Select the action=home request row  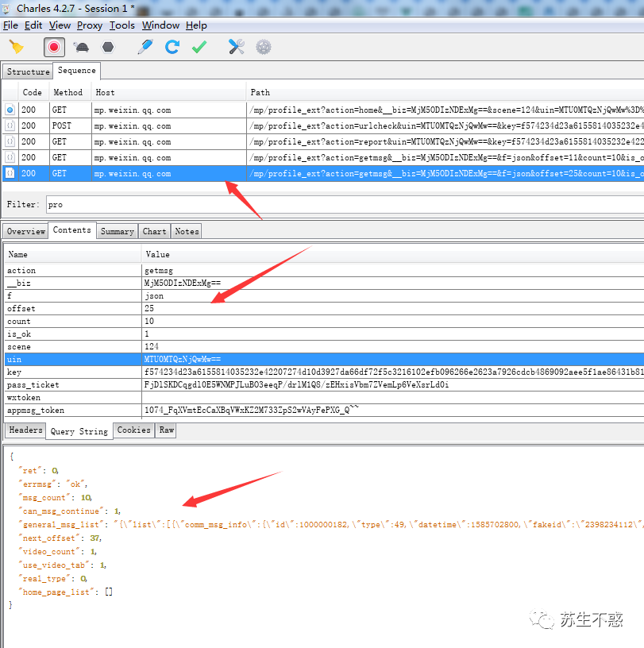323,110
